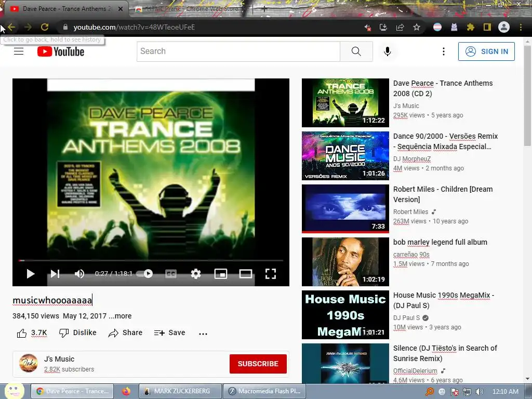Save the video to a playlist
Viewport: 532px width, 399px height.
coord(169,333)
